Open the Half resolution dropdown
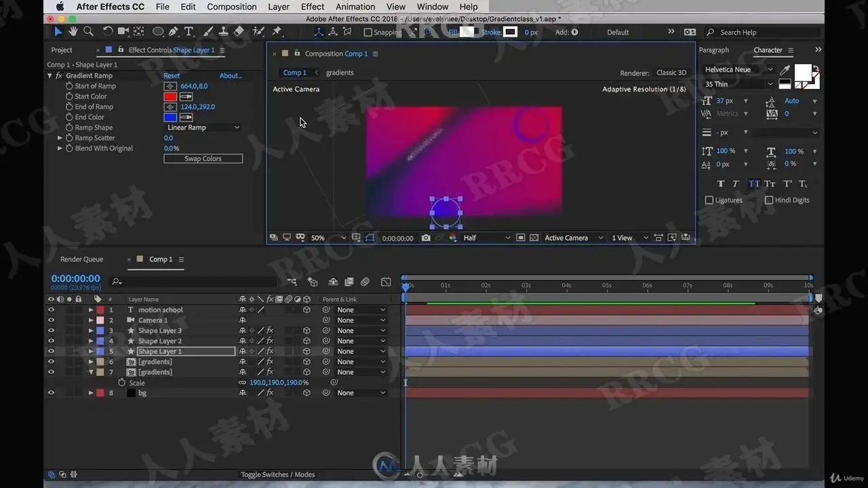Screen dimensions: 868x488 pos(486,238)
